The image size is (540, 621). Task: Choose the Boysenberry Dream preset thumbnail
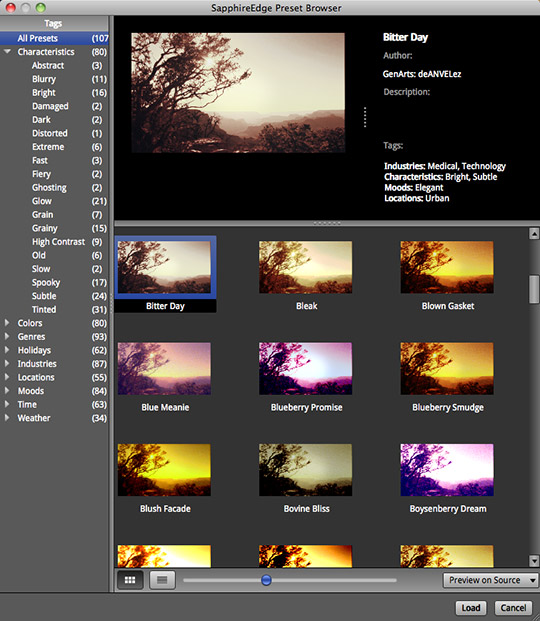pos(447,470)
